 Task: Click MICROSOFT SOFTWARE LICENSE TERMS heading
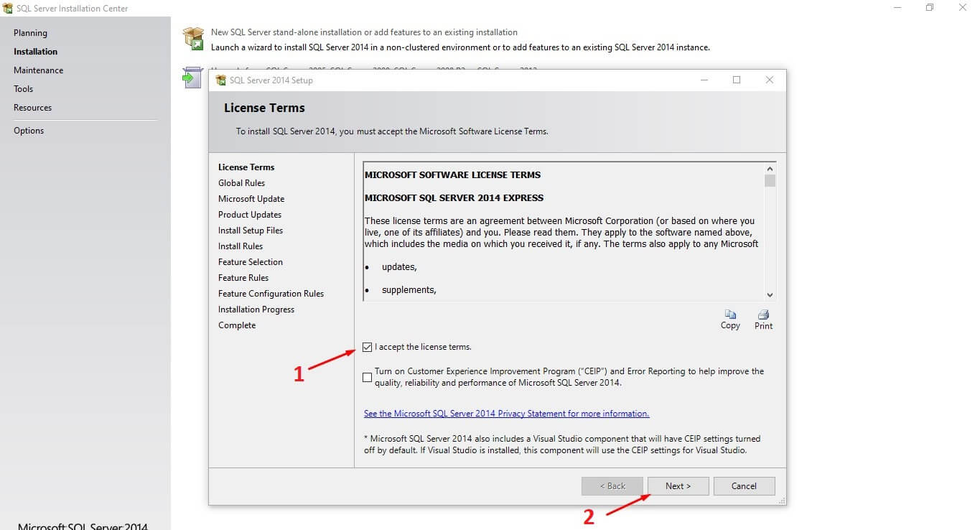pos(452,175)
